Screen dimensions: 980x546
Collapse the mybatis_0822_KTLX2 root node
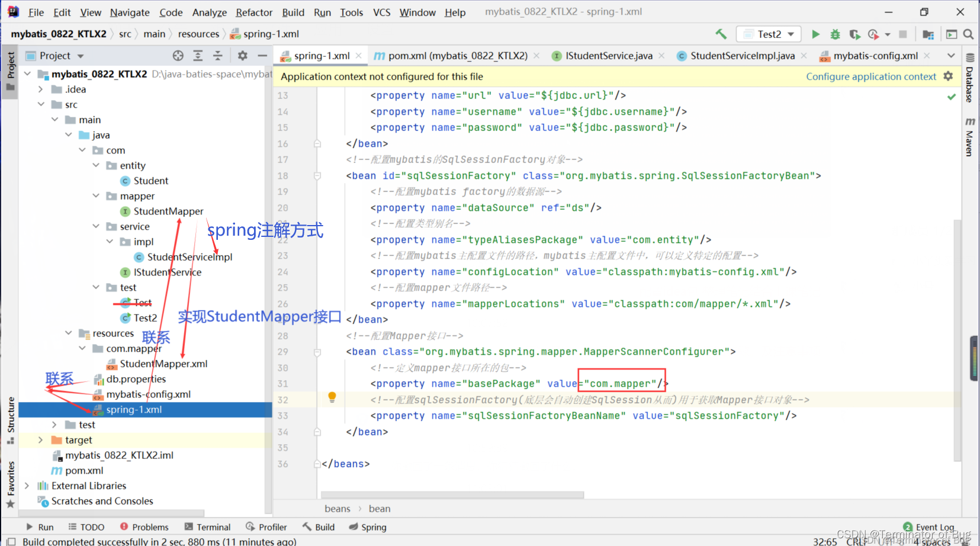point(27,73)
